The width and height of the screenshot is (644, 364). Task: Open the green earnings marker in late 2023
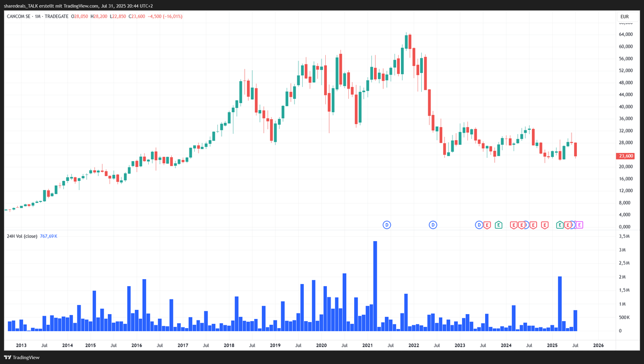(499, 224)
